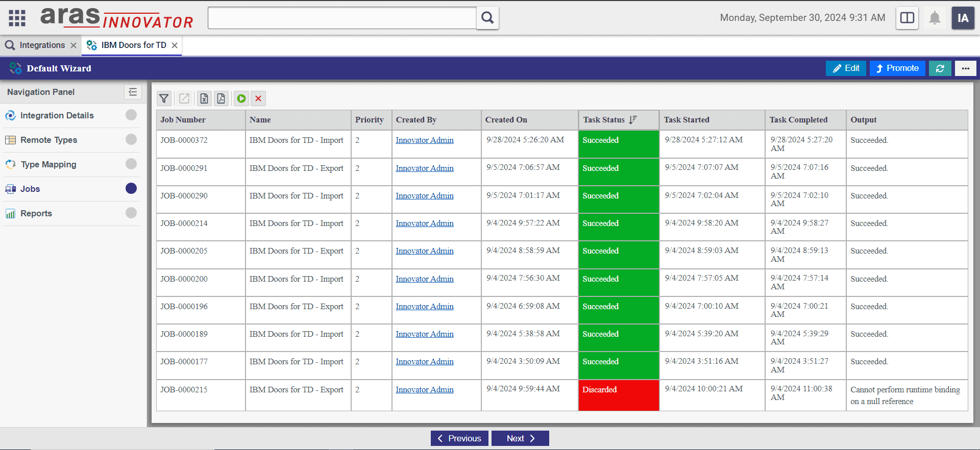The width and height of the screenshot is (980, 450).
Task: Open the more options ellipsis menu
Action: point(965,68)
